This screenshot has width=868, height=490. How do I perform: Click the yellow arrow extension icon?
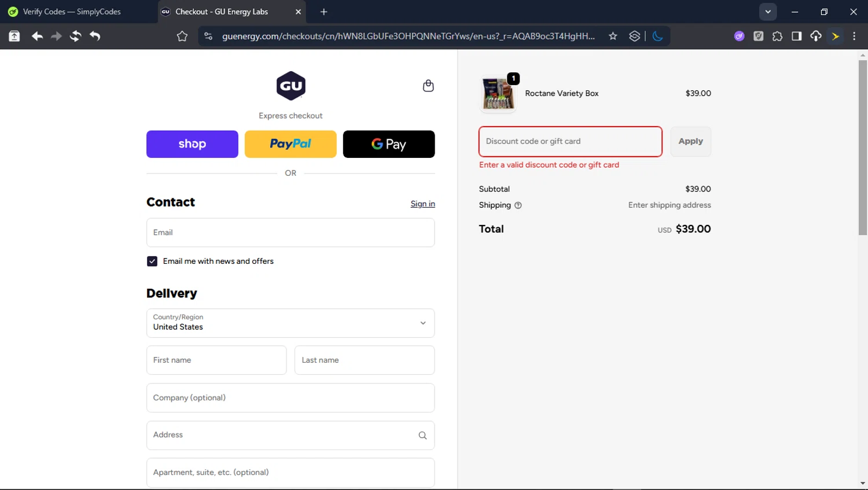click(835, 36)
